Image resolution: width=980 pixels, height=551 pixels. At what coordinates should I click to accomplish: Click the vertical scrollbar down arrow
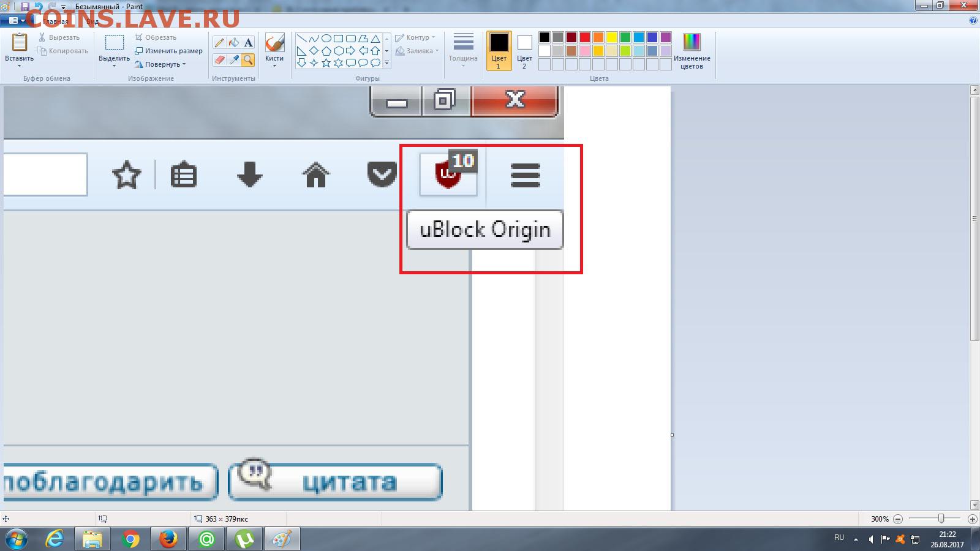[975, 505]
